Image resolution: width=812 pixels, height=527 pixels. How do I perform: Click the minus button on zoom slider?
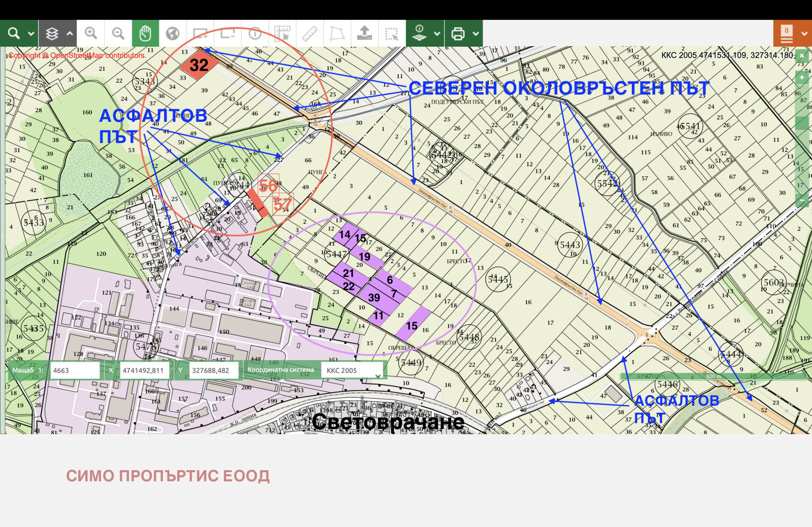point(802,200)
